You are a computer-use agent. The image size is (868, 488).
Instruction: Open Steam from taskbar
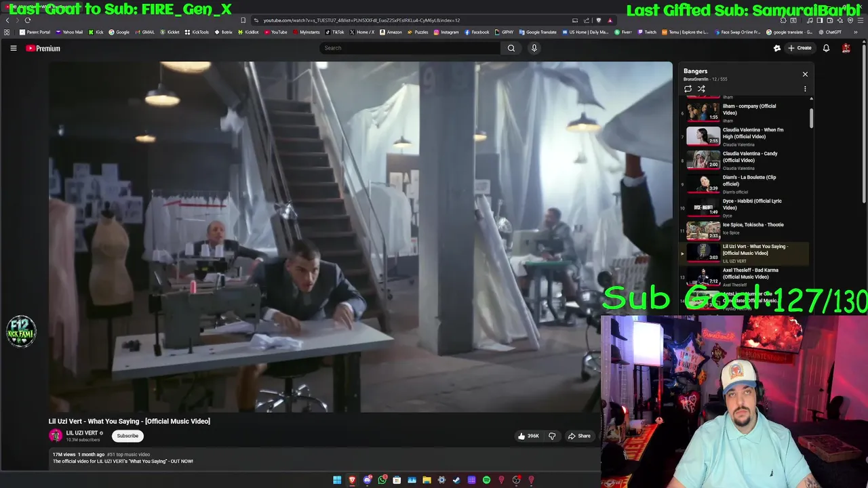456,480
